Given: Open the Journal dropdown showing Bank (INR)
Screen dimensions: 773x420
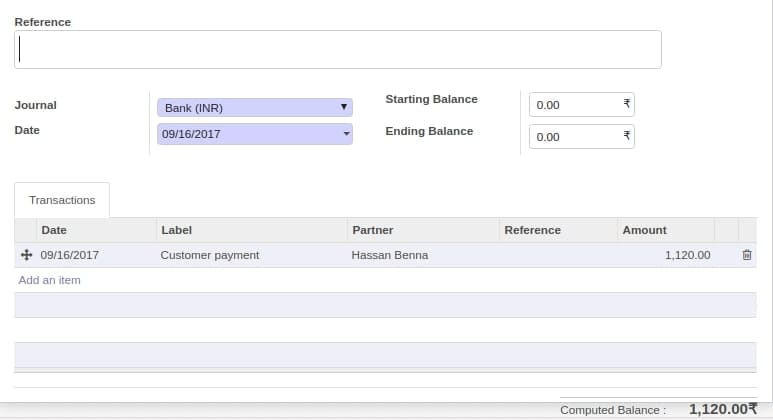Looking at the screenshot, I should tap(254, 107).
